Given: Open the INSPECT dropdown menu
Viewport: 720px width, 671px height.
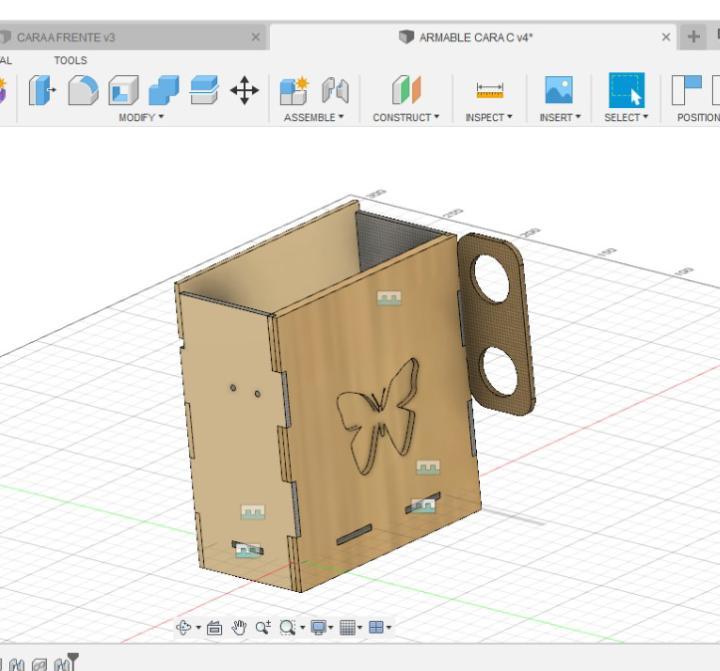Looking at the screenshot, I should pos(489,118).
